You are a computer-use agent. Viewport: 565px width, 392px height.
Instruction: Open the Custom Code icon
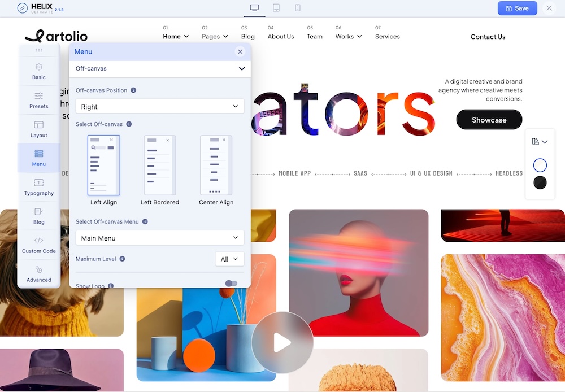tap(39, 241)
